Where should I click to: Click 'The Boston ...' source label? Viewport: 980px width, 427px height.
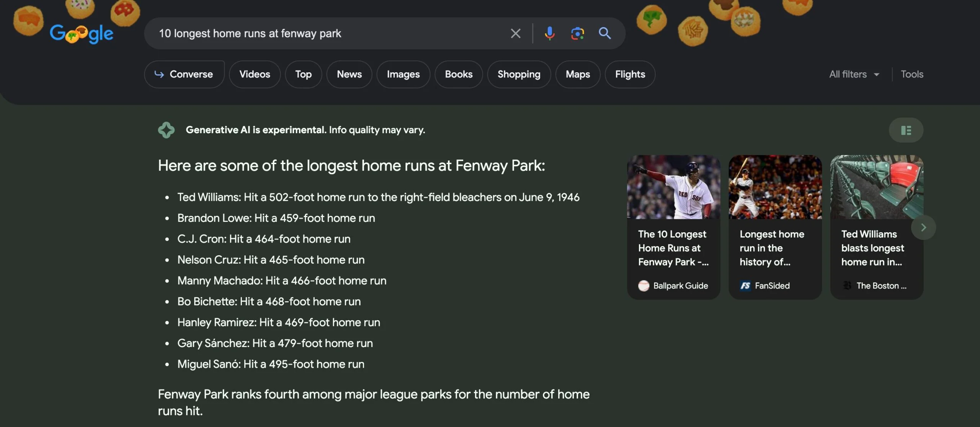(881, 286)
